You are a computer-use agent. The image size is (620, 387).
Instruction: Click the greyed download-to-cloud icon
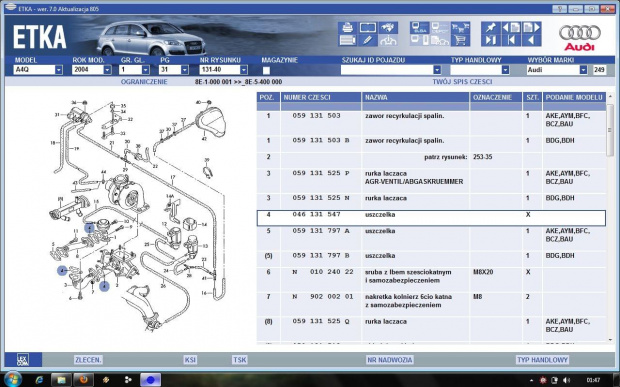pos(388,40)
